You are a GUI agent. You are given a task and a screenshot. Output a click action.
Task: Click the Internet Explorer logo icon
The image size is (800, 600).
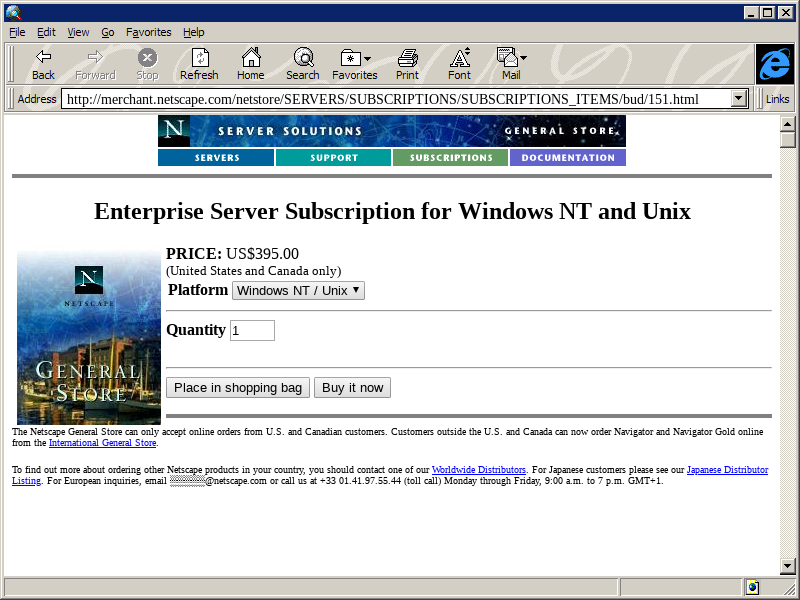774,64
